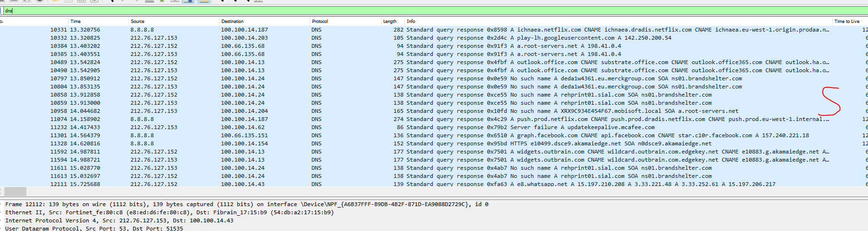Select packet 11613 in the list
Viewport: 868px width, 231px height.
click(434, 176)
